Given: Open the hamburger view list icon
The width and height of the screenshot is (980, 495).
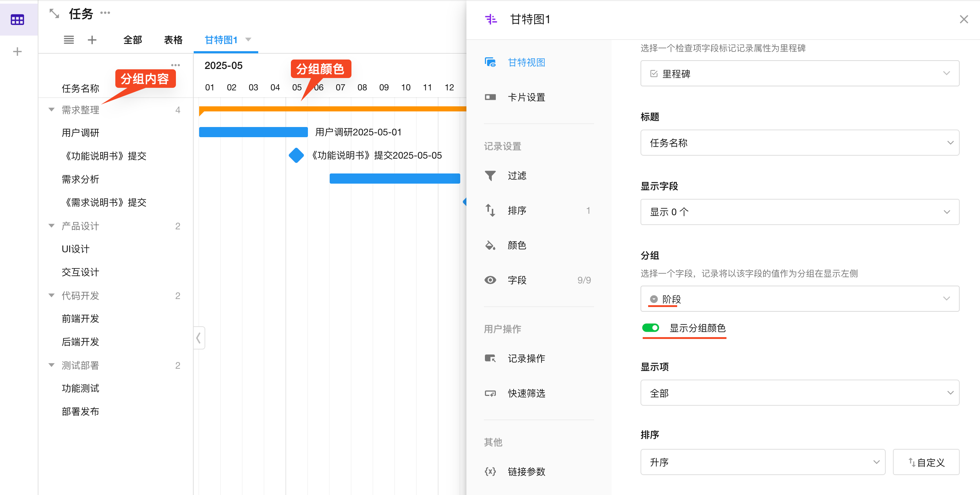Looking at the screenshot, I should tap(69, 40).
